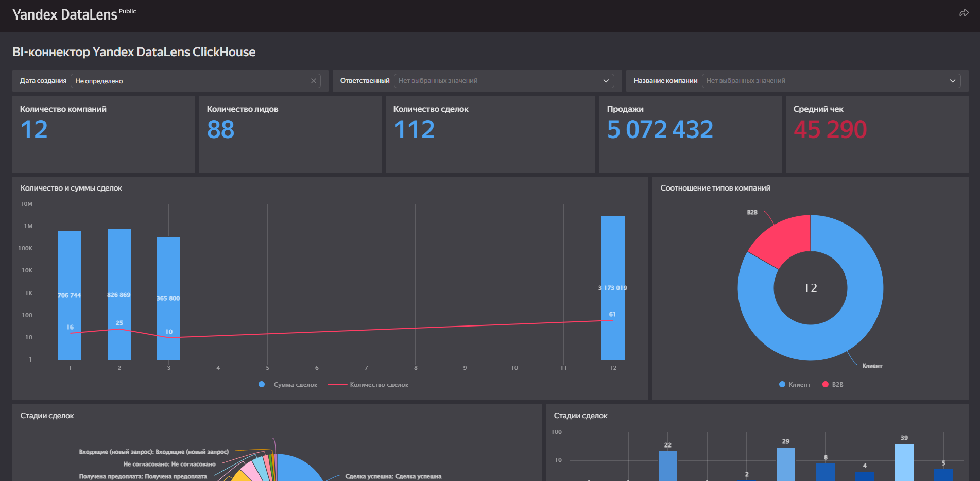
Task: Click the month 12 bar showing 3 173 019
Action: click(613, 257)
